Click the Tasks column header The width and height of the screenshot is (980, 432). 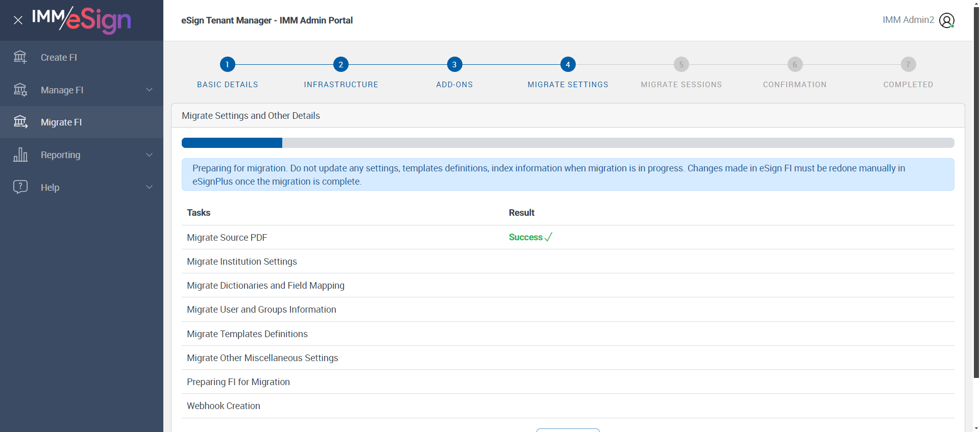pyautogui.click(x=199, y=213)
